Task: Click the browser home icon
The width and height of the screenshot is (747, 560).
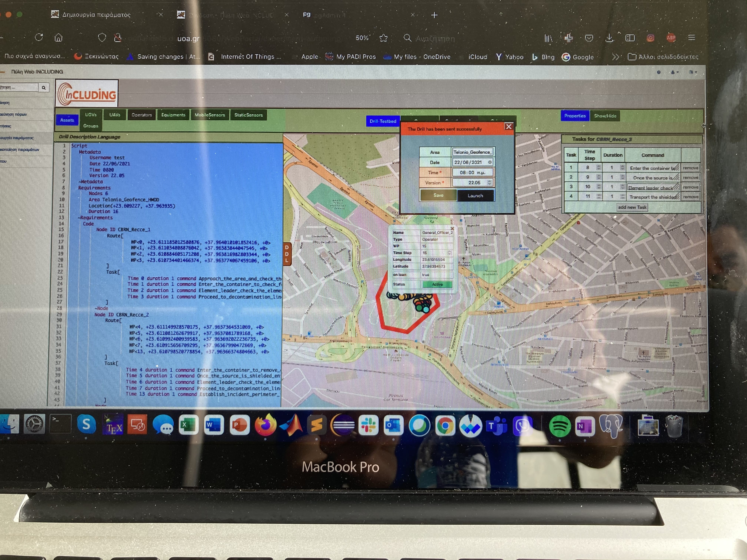Action: [58, 37]
